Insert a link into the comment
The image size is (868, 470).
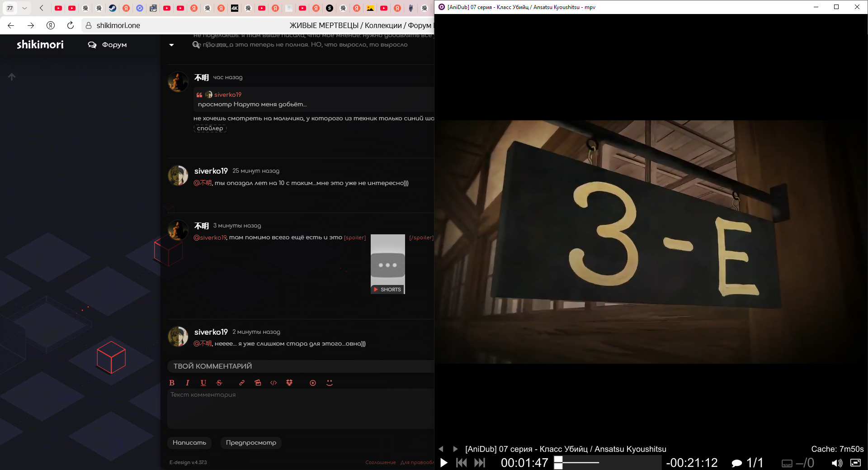click(242, 383)
